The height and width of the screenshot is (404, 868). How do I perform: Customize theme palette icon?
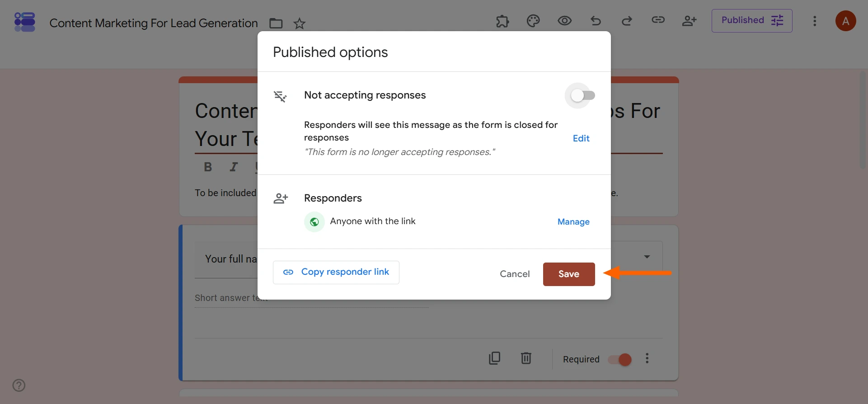(533, 21)
